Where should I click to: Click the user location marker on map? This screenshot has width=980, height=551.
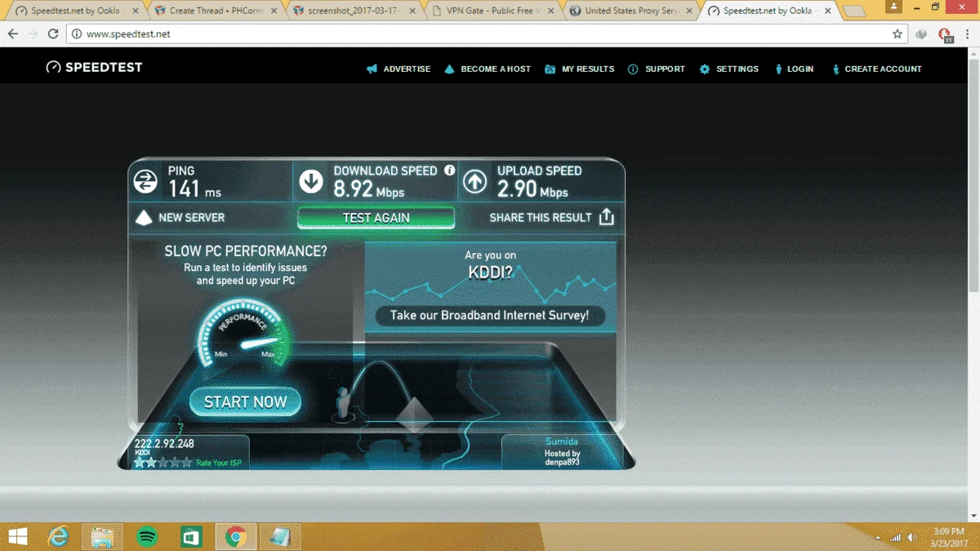click(345, 406)
